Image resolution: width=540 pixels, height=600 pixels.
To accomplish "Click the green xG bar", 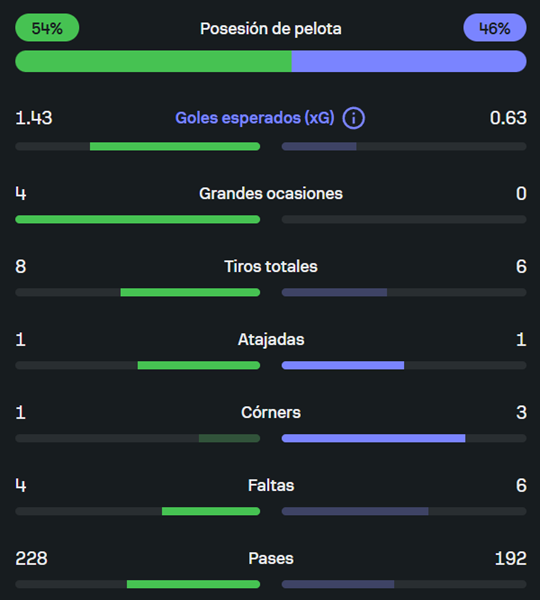I will tap(175, 146).
